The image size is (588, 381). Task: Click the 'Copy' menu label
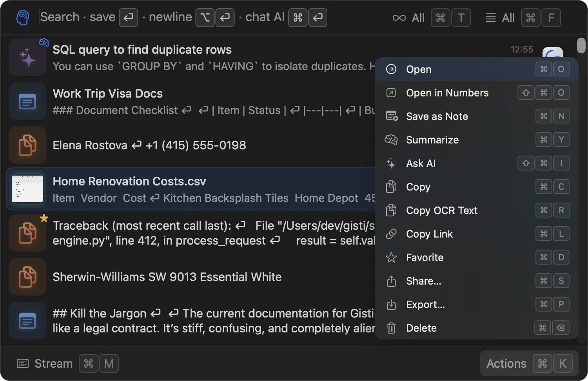[418, 187]
